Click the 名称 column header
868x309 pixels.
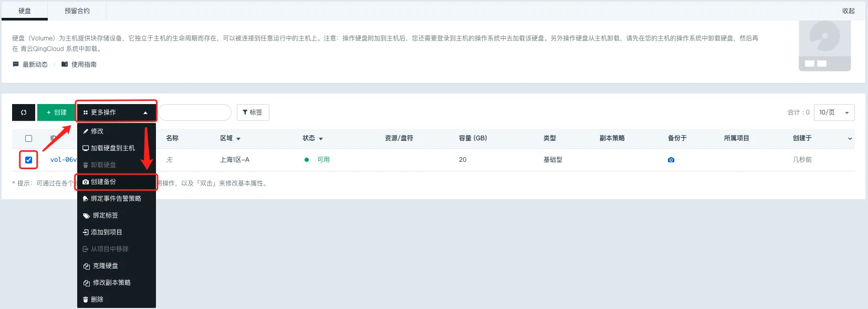click(x=172, y=138)
